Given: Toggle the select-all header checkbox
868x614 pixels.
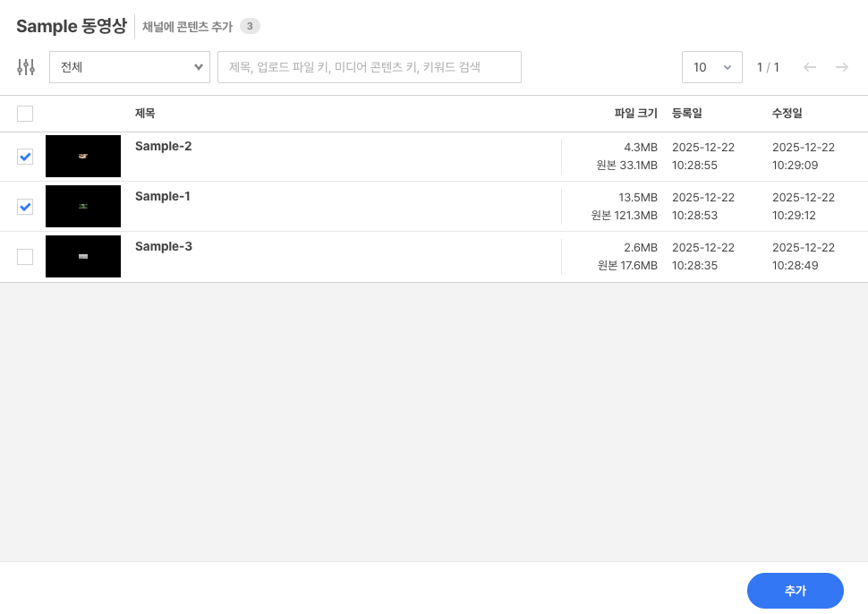Looking at the screenshot, I should point(25,114).
